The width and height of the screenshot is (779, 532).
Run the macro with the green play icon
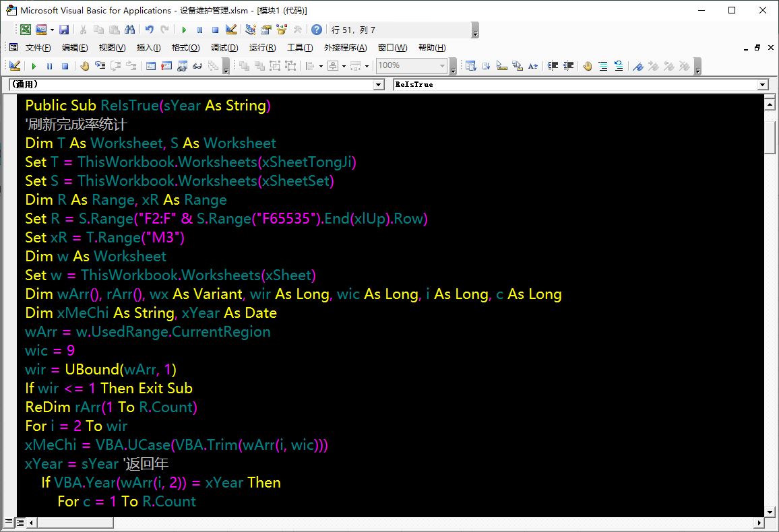[x=184, y=30]
